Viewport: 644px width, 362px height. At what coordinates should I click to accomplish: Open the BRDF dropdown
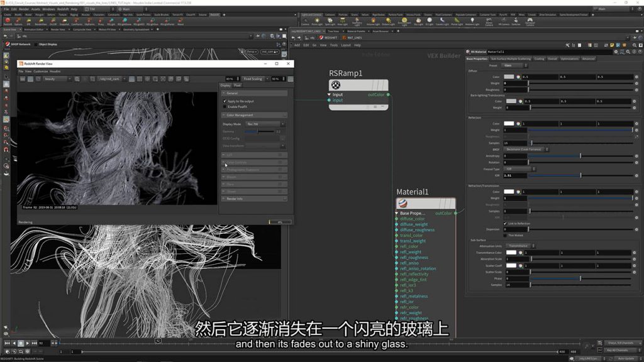[526, 150]
